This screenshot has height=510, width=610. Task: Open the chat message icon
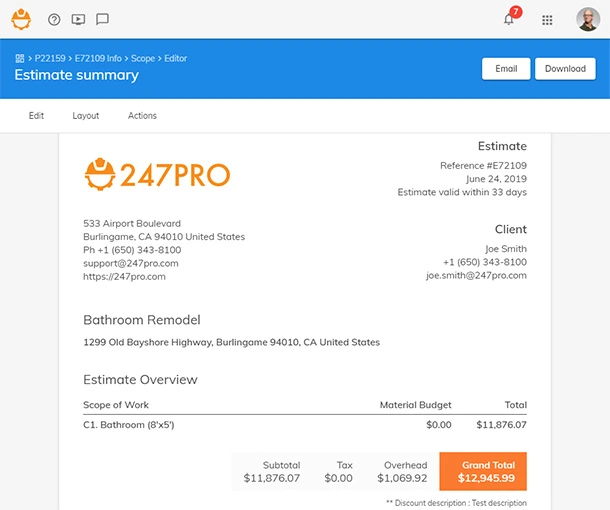(x=102, y=19)
